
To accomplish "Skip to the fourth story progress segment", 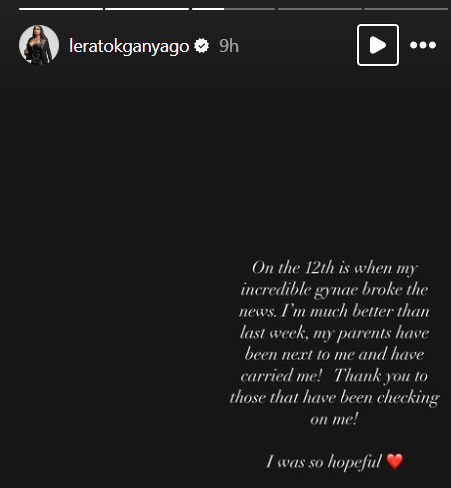I will tap(320, 9).
